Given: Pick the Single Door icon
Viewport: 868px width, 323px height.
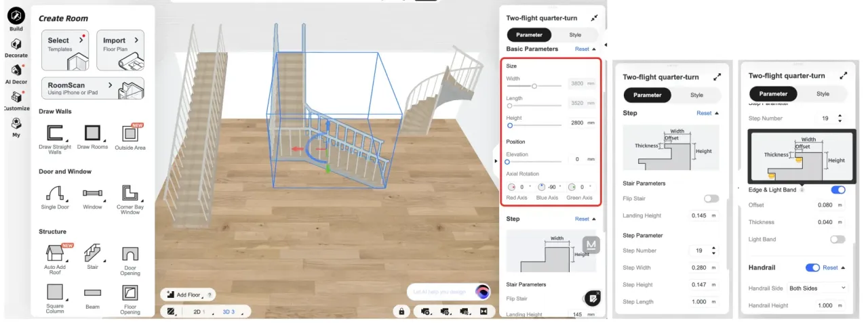Looking at the screenshot, I should click(x=55, y=194).
